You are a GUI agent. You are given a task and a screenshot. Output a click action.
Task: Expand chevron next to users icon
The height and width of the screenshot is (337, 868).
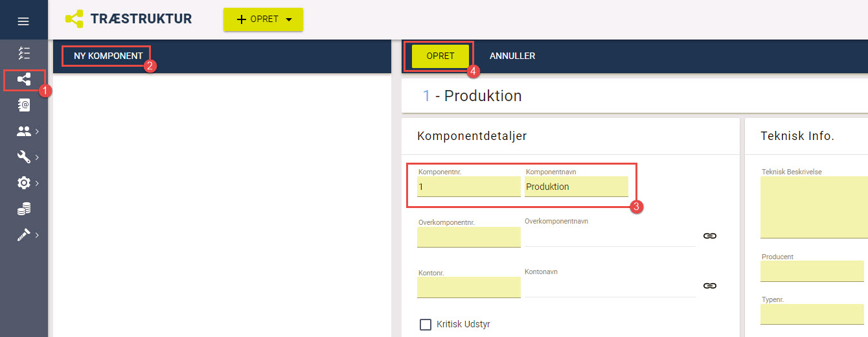point(38,132)
